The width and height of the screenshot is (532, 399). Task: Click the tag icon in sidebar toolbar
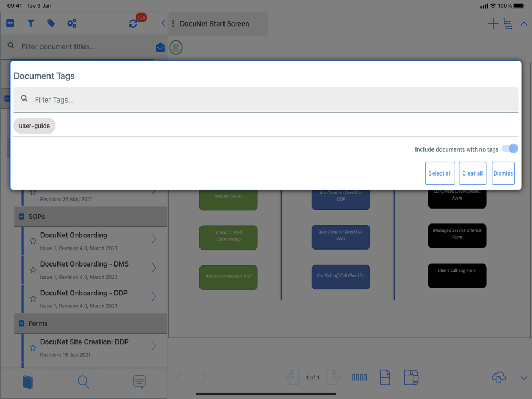point(51,23)
